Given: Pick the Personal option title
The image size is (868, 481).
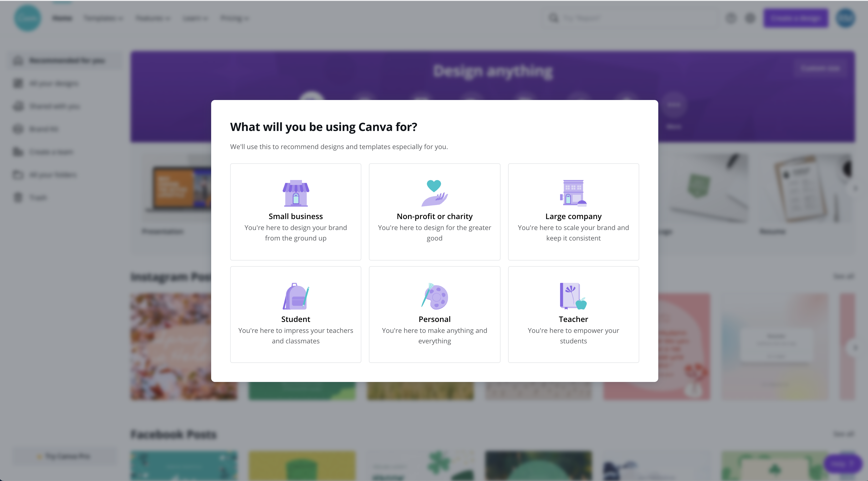Looking at the screenshot, I should [x=434, y=319].
